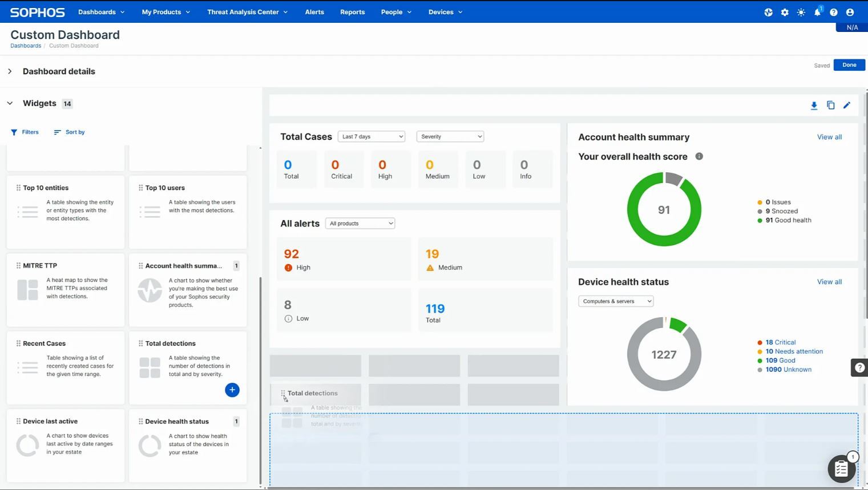Download the dashboard with the export icon

814,105
